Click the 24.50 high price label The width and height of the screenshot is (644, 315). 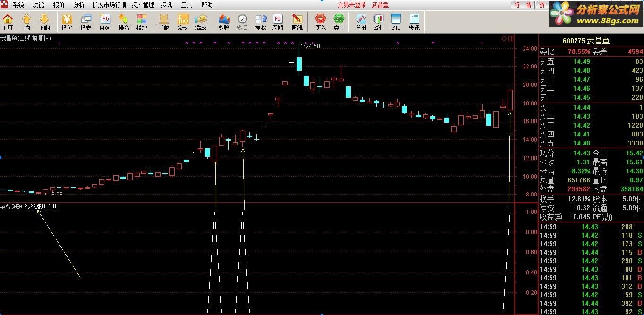pos(313,46)
